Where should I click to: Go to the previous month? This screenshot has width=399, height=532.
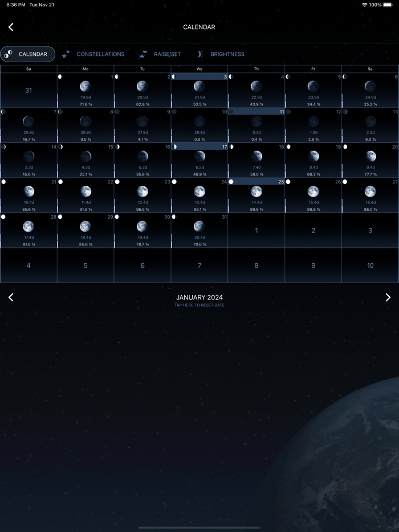[x=11, y=297]
